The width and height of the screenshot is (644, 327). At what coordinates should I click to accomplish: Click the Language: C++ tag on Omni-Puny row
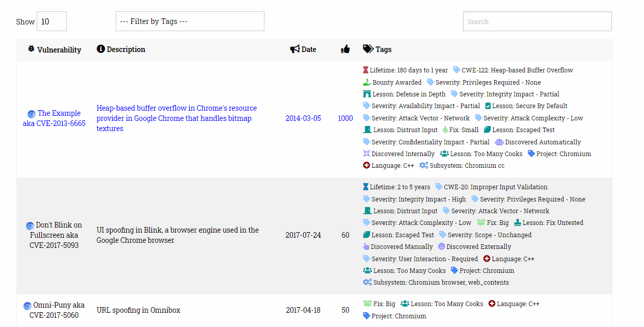pos(514,304)
